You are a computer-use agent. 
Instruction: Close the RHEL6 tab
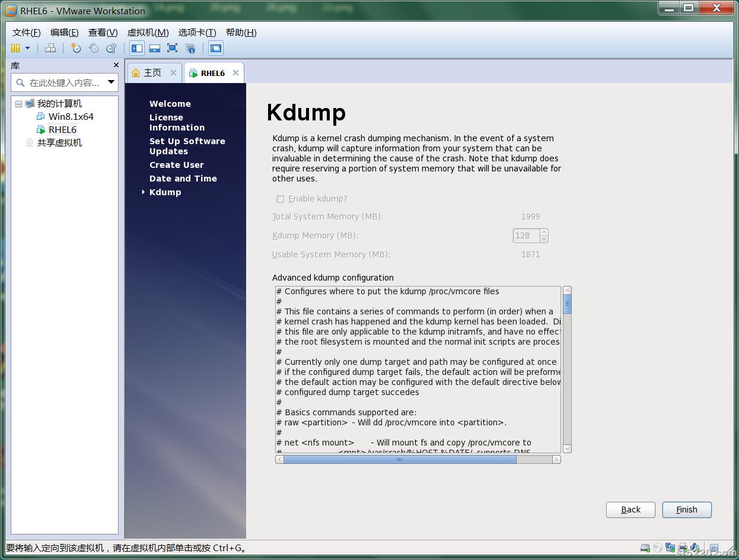235,72
